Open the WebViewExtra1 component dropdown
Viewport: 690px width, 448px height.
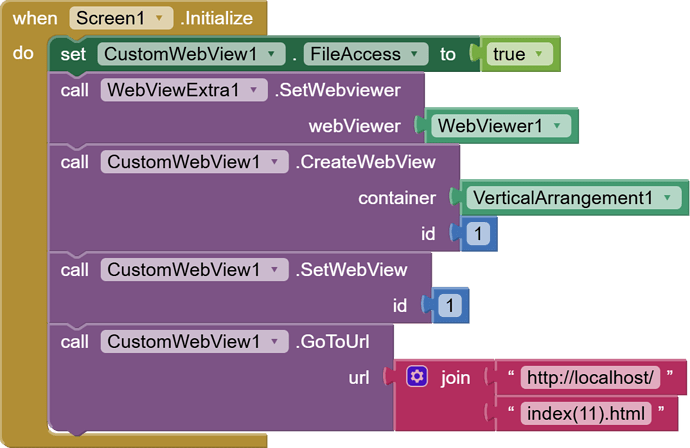point(258,90)
